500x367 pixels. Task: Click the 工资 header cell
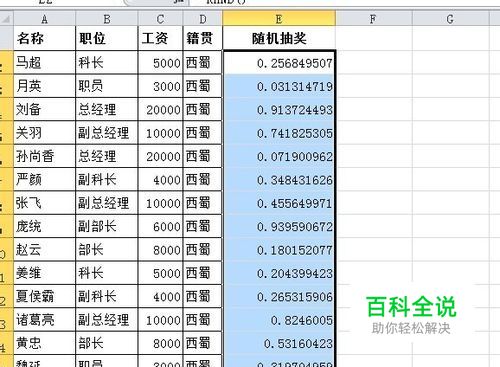point(160,38)
